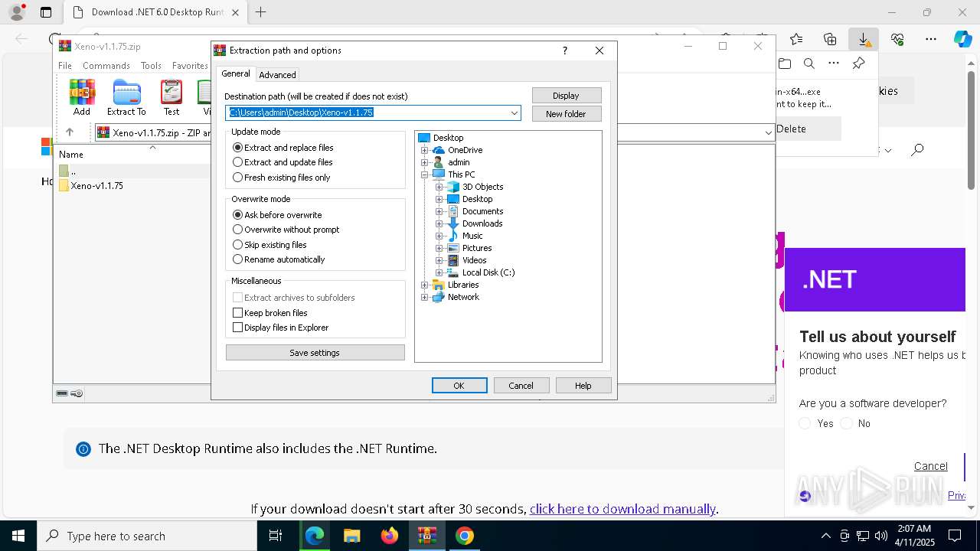980x551 pixels.
Task: Search downloads using magnifier icon
Action: [809, 64]
